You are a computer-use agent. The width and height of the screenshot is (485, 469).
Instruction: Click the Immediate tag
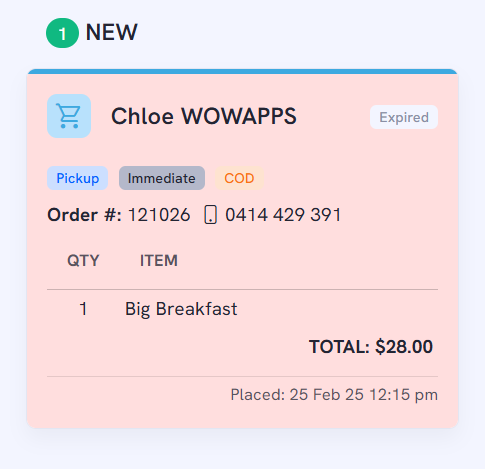click(162, 178)
